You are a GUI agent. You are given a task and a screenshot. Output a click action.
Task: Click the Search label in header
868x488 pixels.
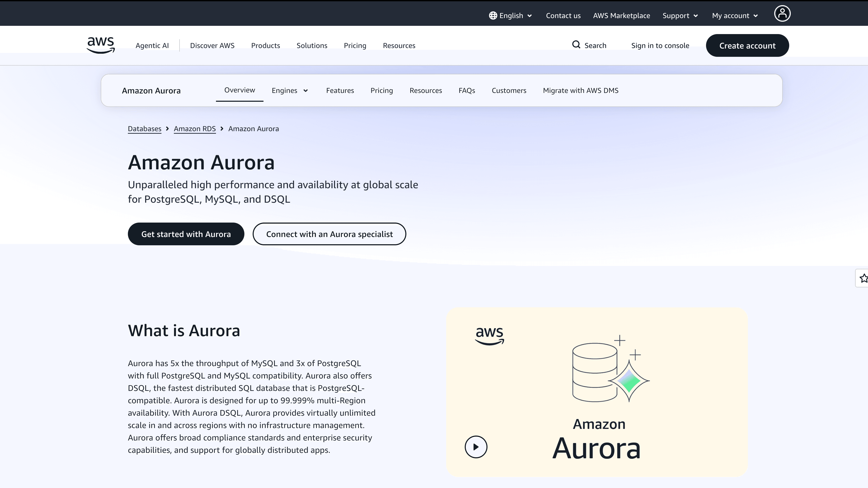(x=595, y=45)
